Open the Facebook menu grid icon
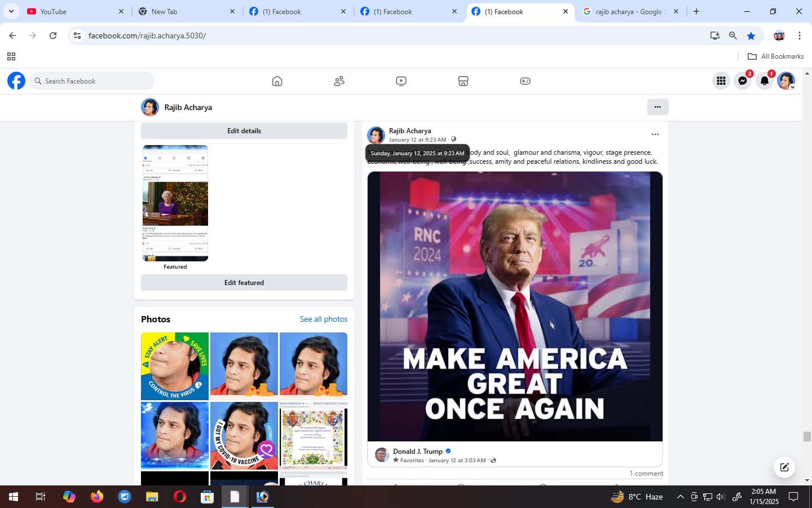The image size is (812, 508). pos(721,81)
